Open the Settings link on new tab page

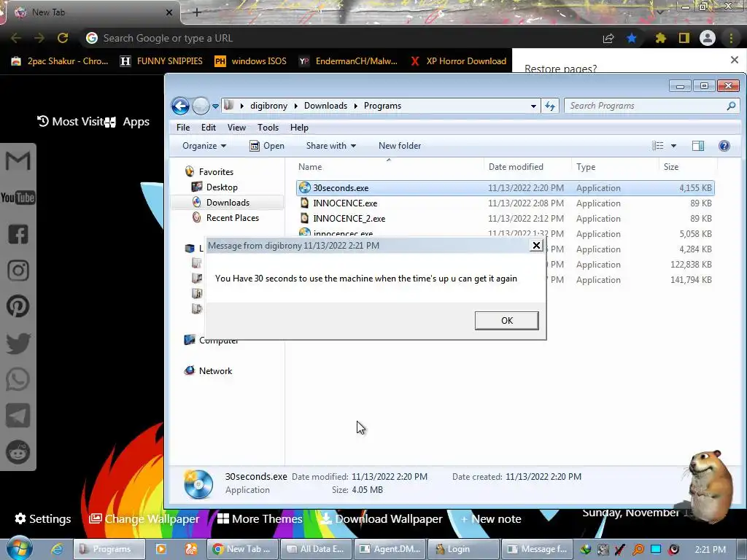coord(43,518)
